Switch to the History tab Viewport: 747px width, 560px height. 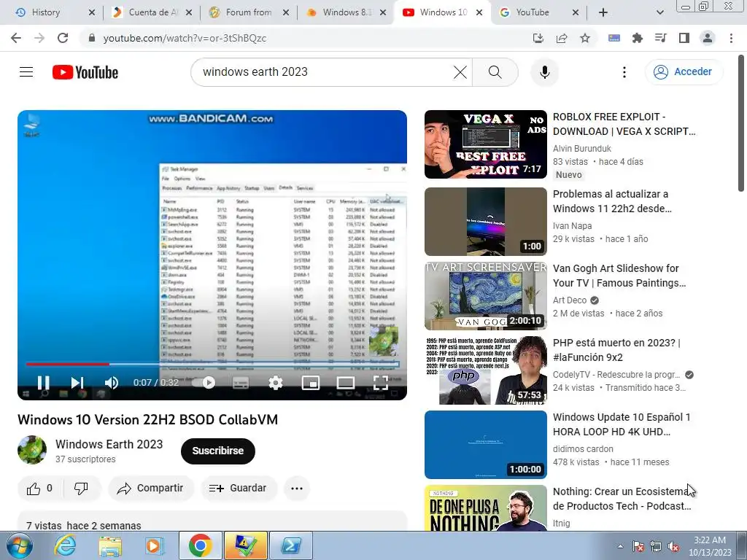[54, 12]
